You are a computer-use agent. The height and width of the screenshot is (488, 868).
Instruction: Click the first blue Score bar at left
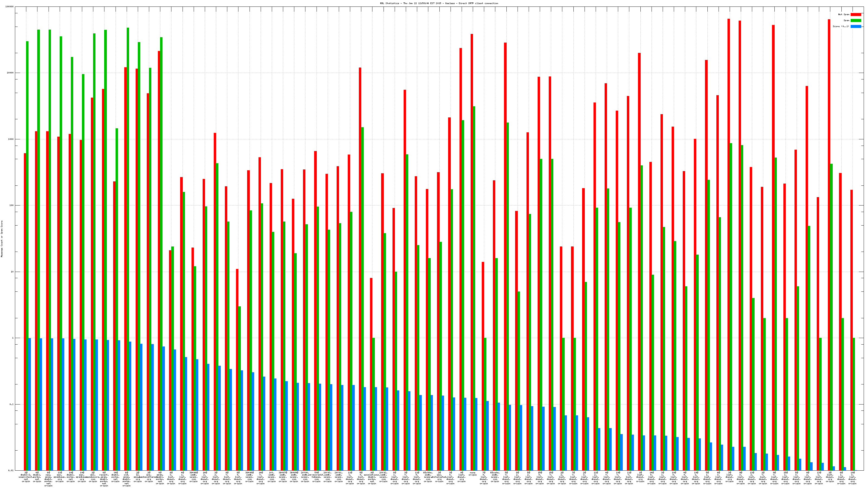pyautogui.click(x=30, y=404)
